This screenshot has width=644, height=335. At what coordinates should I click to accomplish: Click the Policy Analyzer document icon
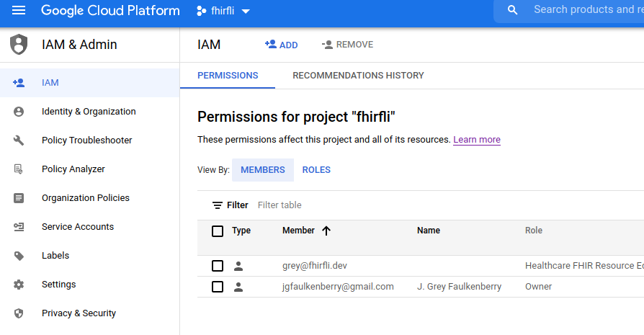pyautogui.click(x=19, y=169)
